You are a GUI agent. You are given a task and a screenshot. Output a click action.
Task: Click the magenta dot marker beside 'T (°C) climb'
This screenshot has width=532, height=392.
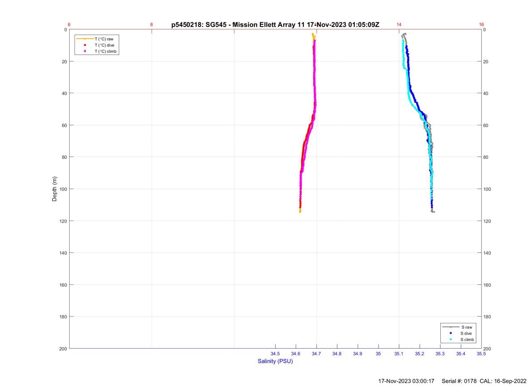click(x=85, y=51)
